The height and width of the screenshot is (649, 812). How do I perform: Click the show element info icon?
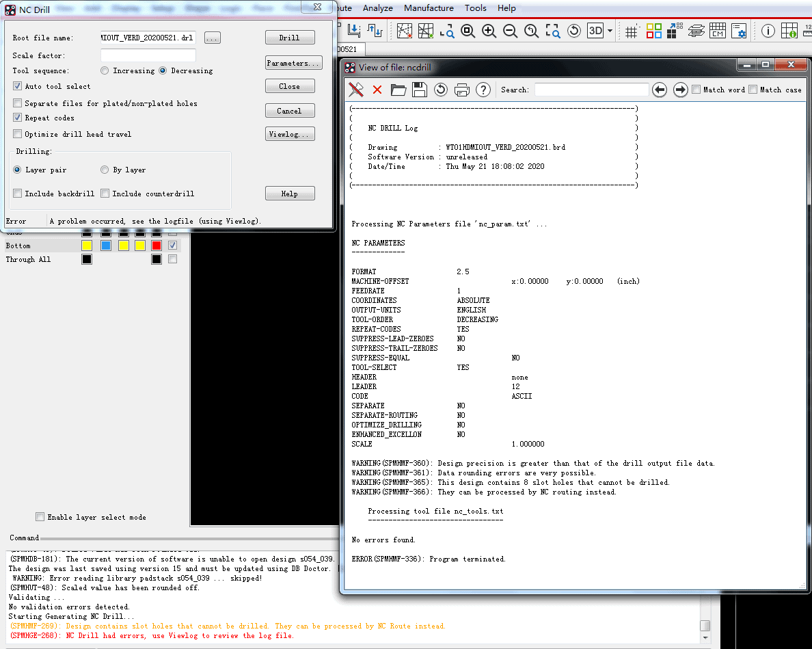tap(768, 31)
